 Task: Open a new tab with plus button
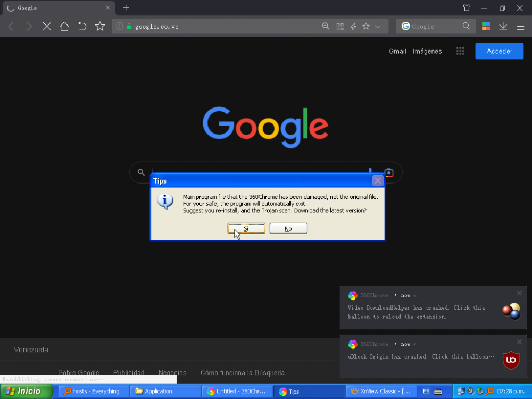[x=126, y=8]
